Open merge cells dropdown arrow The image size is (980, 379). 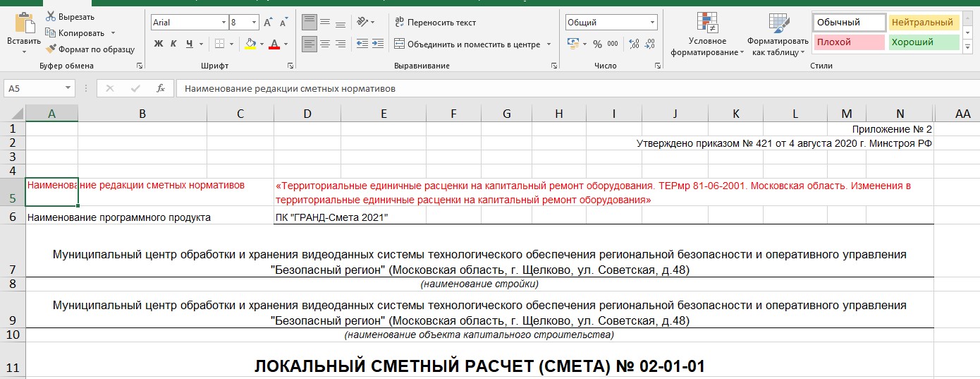[549, 44]
